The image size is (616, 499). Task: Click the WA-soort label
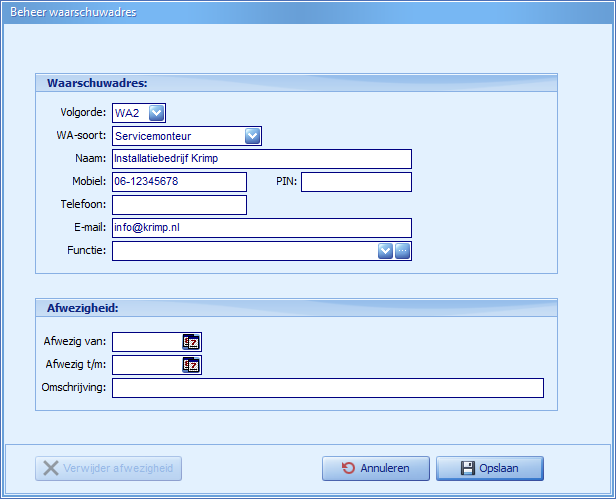81,135
